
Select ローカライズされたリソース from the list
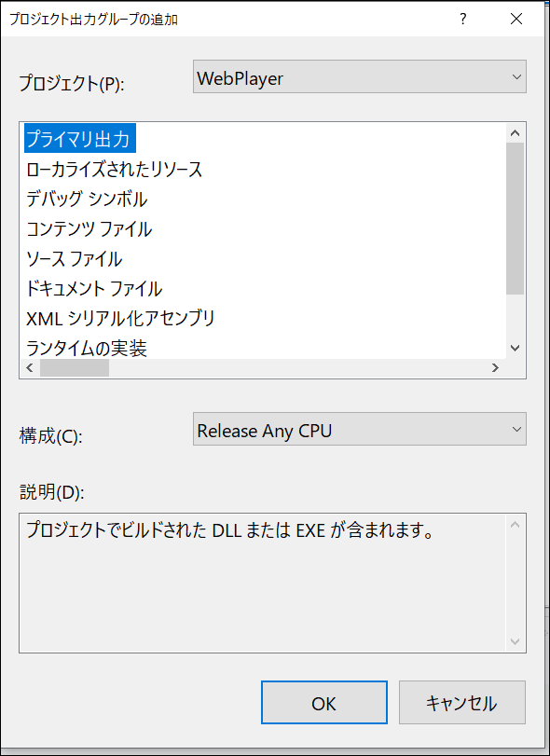[x=112, y=169]
